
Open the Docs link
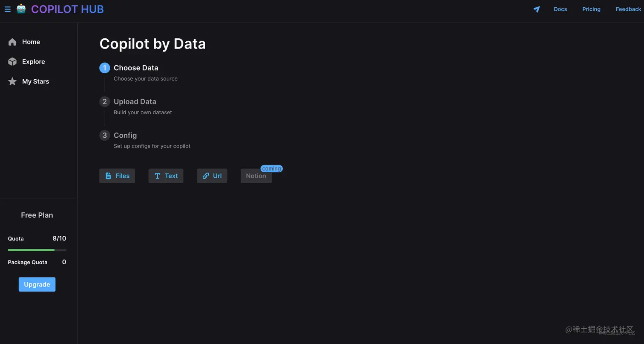[560, 9]
